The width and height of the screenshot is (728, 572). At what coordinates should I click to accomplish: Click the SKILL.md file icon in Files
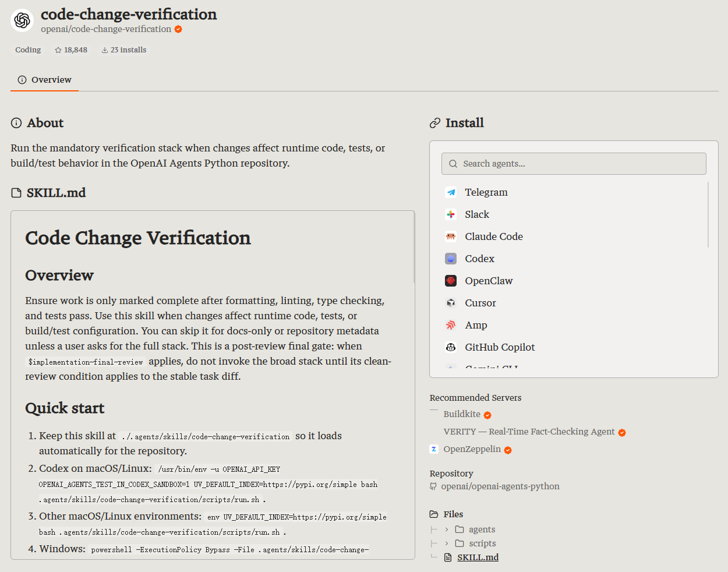tap(448, 557)
